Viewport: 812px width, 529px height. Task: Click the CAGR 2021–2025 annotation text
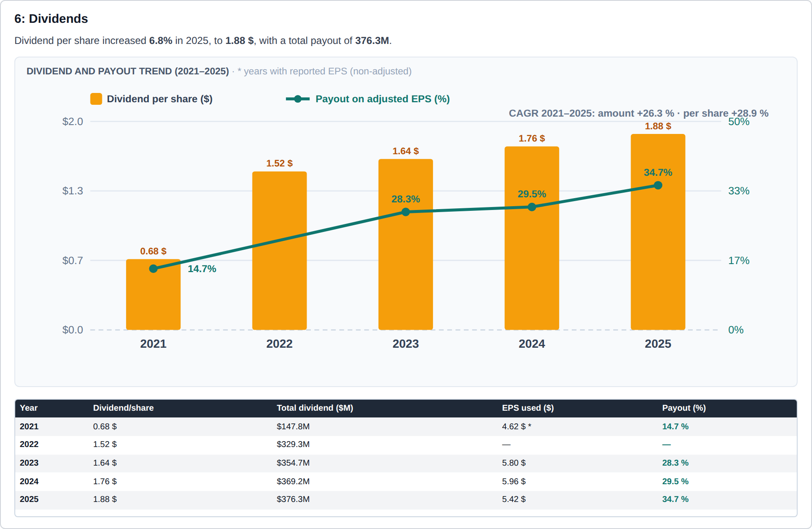639,113
